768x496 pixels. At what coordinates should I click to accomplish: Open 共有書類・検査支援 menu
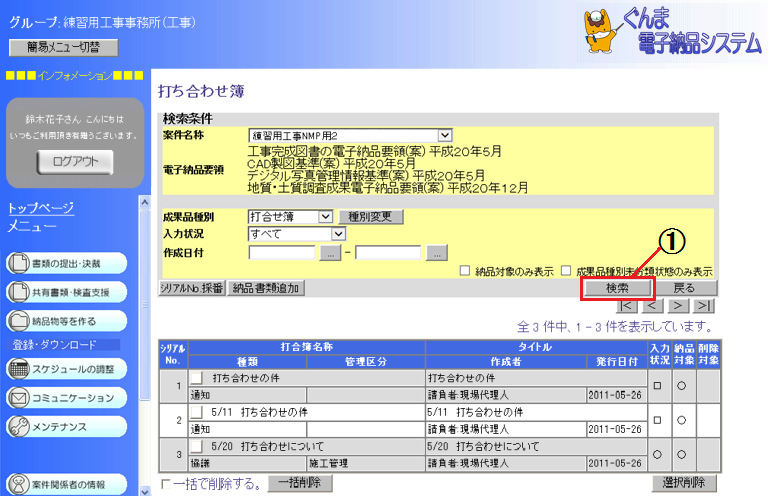[67, 292]
